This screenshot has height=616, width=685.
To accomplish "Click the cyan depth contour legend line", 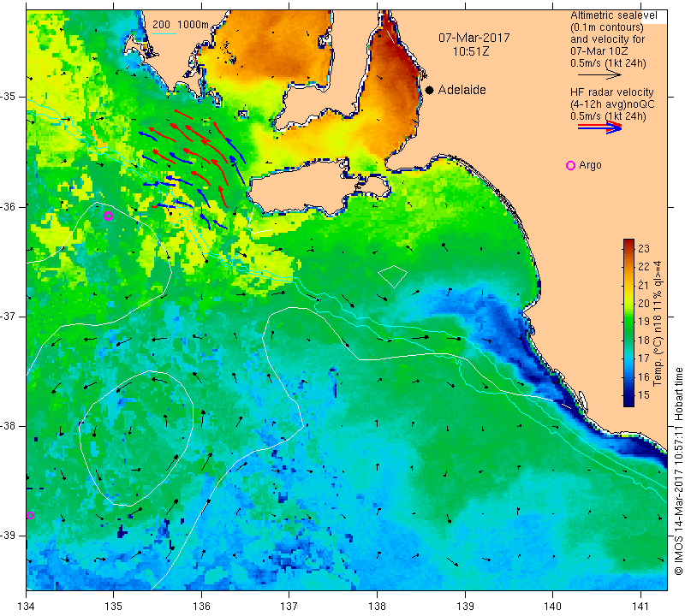I will coord(164,33).
